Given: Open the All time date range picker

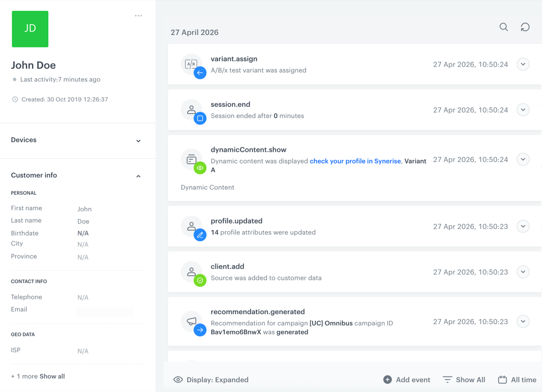Looking at the screenshot, I should click(x=517, y=380).
